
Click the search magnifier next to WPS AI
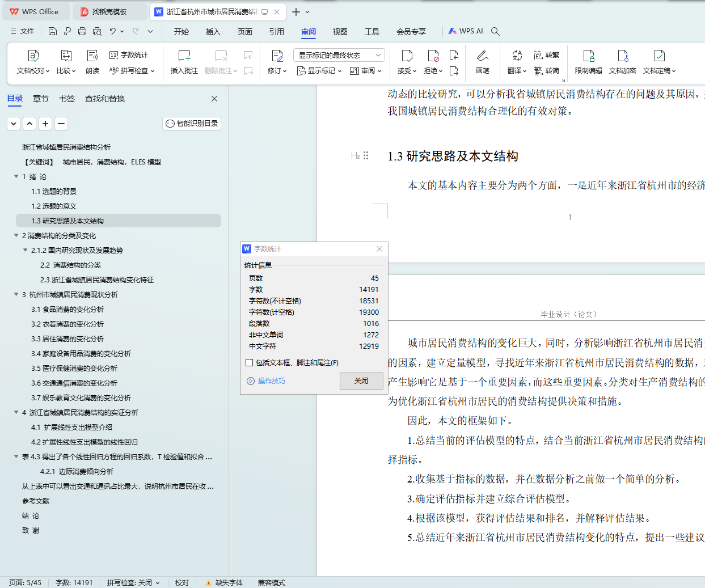[495, 31]
